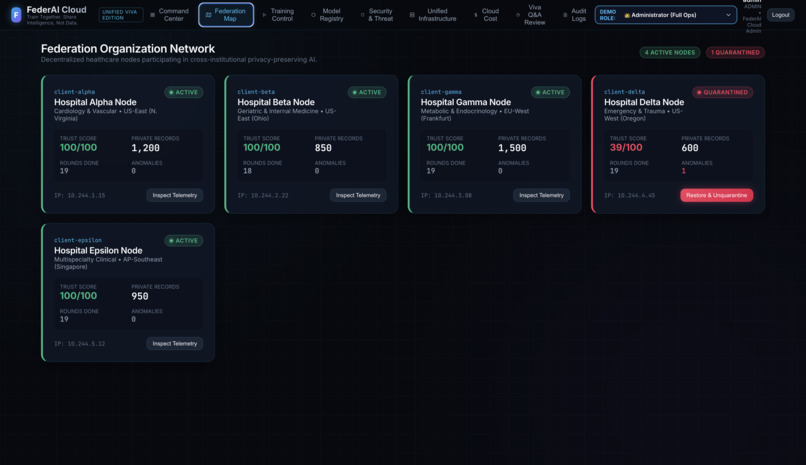This screenshot has width=806, height=465.
Task: Inspect Telemetry for Hospital Epsilon Node
Action: click(x=175, y=344)
